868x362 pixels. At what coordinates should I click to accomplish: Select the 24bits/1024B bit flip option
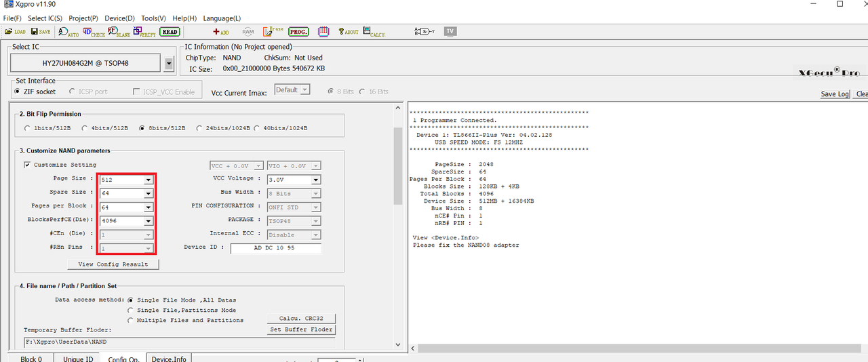click(x=200, y=127)
